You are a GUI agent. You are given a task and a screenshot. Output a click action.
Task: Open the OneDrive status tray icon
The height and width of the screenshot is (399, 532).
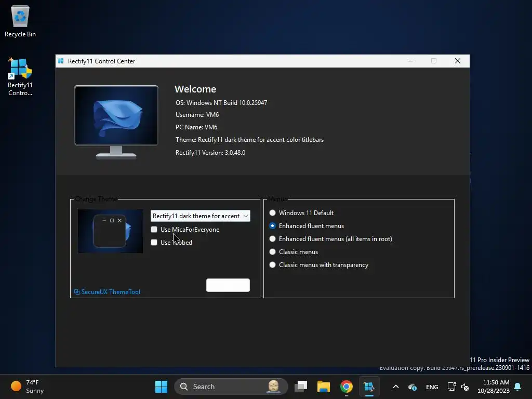[x=412, y=387]
